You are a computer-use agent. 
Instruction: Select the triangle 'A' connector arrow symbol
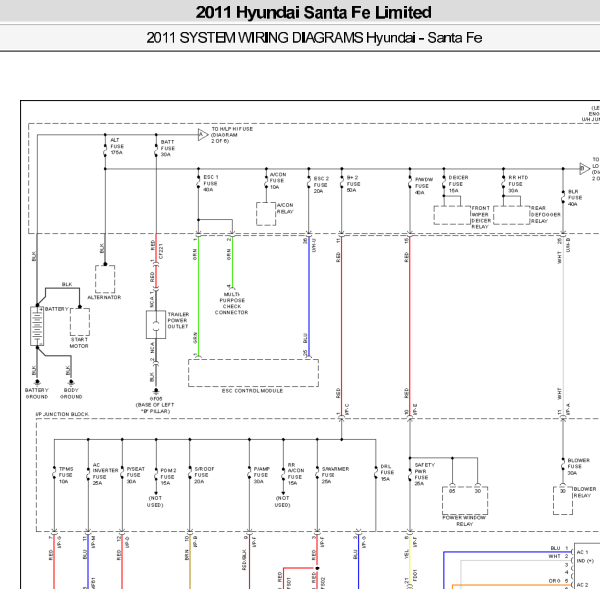pos(203,135)
